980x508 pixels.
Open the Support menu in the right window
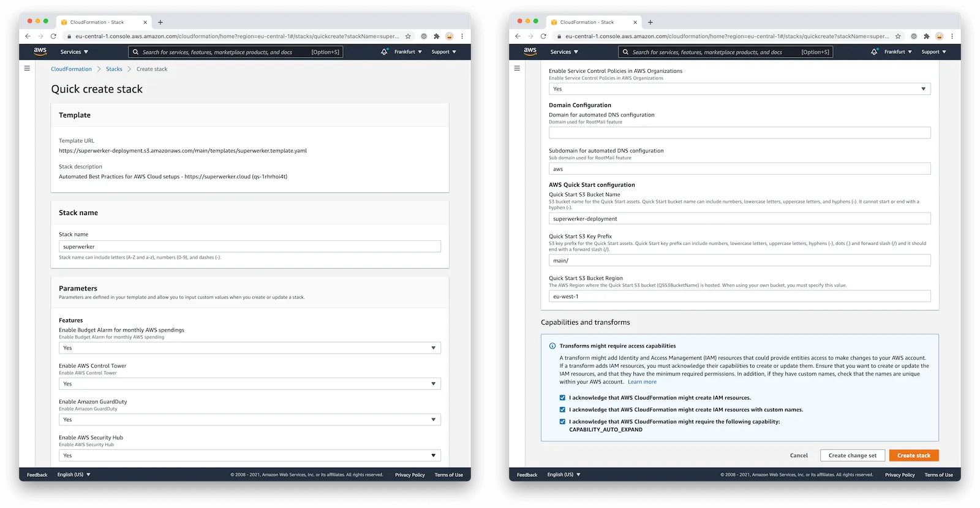click(x=933, y=52)
